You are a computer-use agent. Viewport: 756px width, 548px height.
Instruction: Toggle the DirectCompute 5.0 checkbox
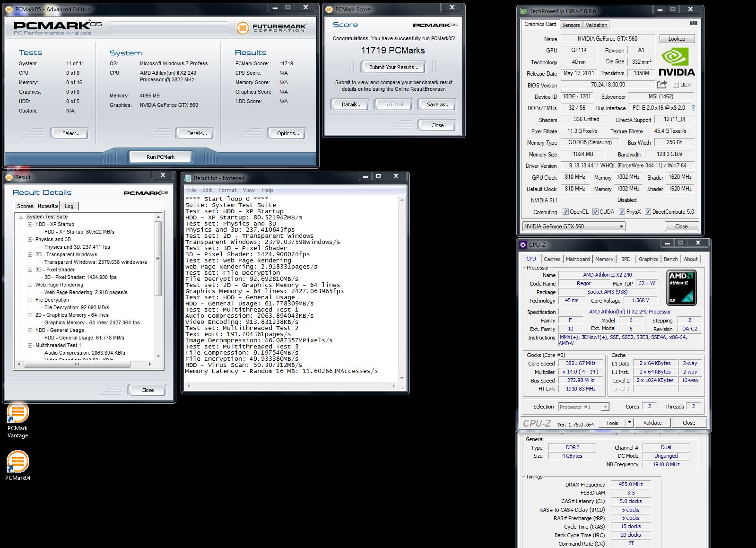coord(648,212)
